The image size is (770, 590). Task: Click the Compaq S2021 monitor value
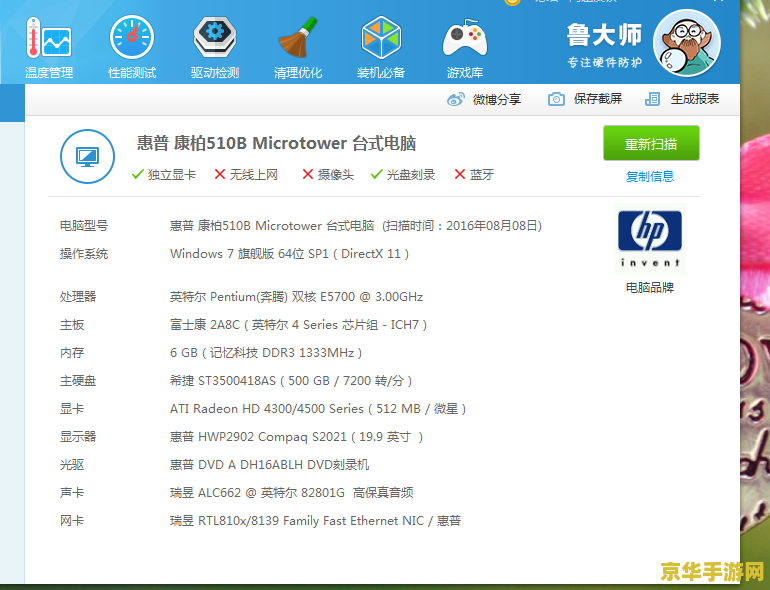pos(296,437)
